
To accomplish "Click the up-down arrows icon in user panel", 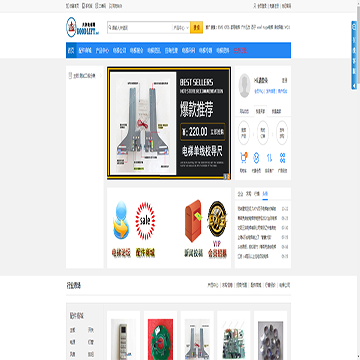I will (269, 158).
